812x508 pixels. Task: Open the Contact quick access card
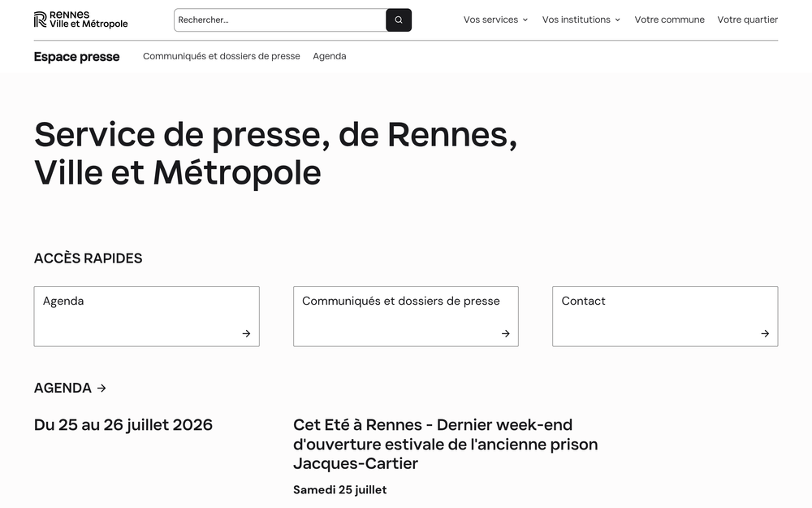pyautogui.click(x=665, y=316)
